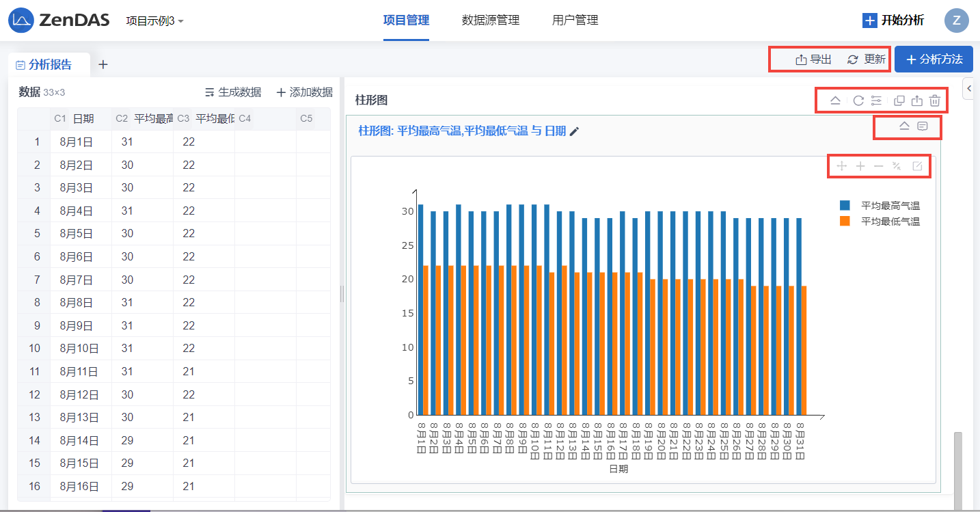Switch to 数据源管理 menu
The width and height of the screenshot is (980, 512).
490,21
